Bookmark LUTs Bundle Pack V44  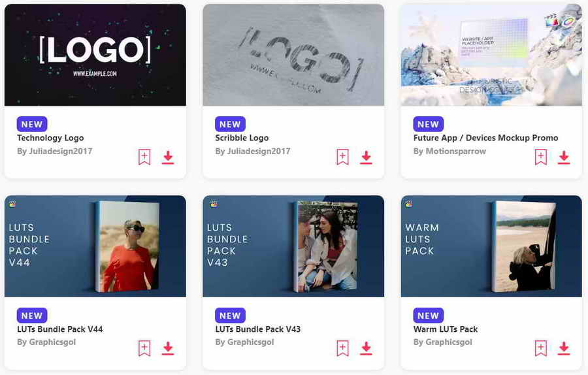click(144, 348)
